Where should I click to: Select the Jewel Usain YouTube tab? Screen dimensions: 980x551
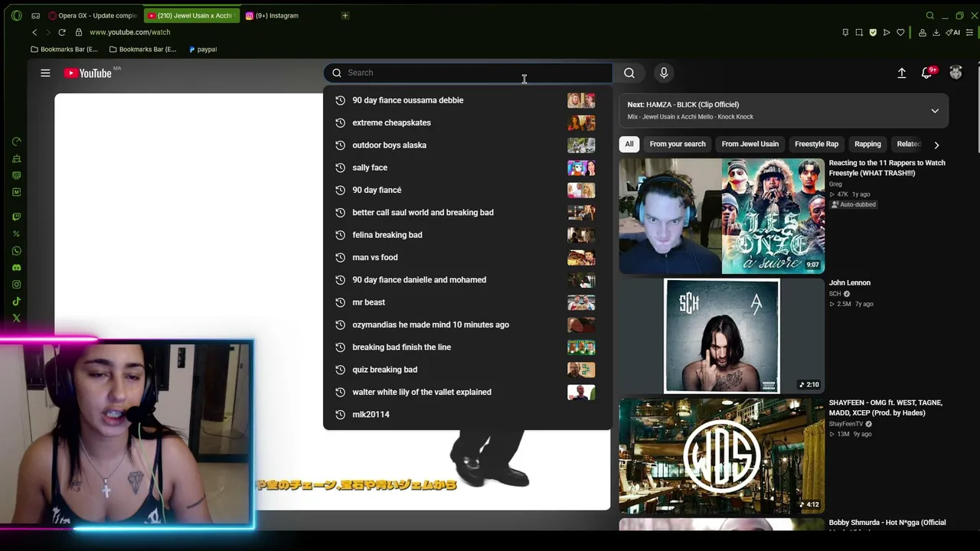(x=191, y=15)
